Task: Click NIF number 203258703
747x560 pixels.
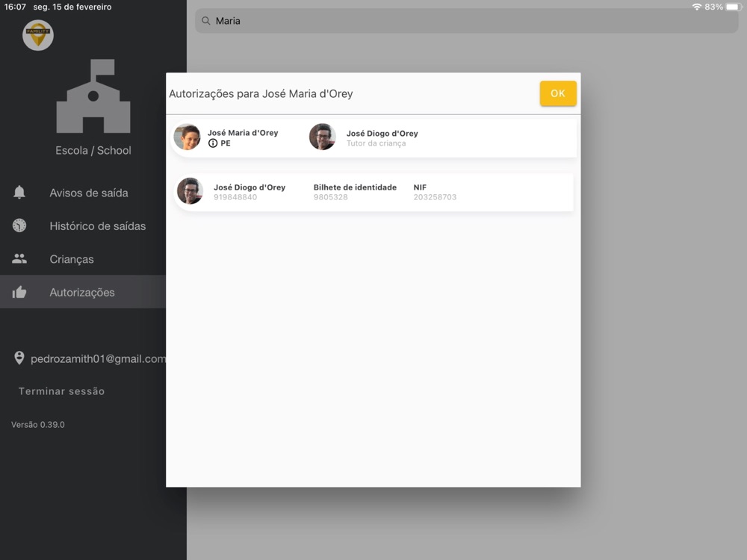Action: point(435,197)
